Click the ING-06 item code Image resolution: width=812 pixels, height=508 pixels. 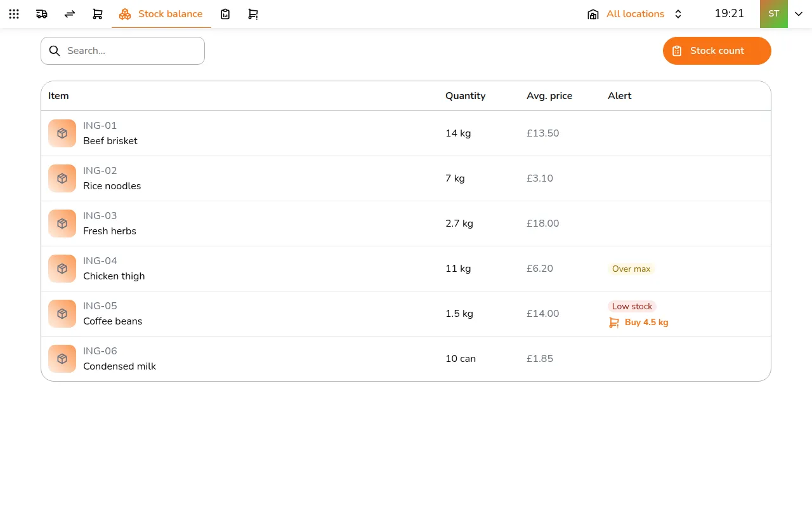point(100,351)
